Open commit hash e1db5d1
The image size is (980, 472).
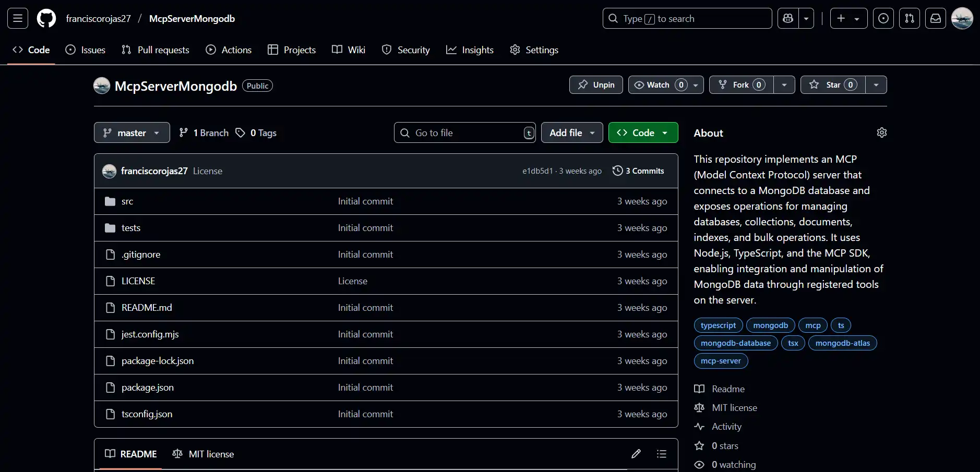pos(537,171)
